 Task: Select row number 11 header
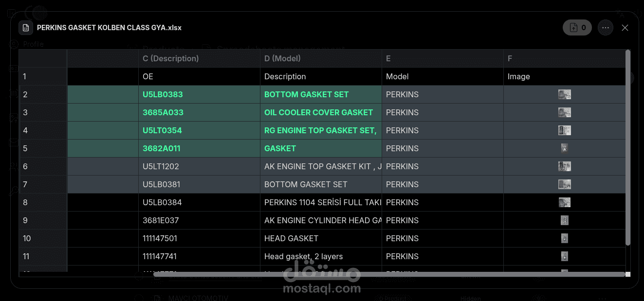coord(43,256)
